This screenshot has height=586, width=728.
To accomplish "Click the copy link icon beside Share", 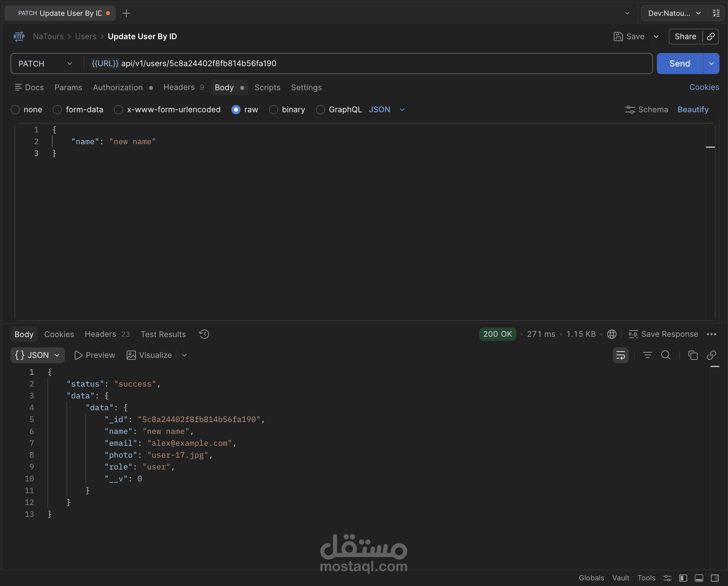I will (711, 37).
